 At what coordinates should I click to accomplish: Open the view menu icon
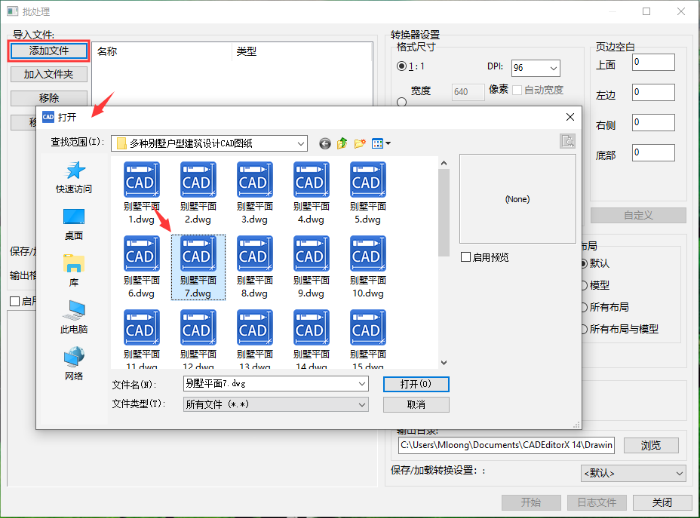[x=381, y=143]
